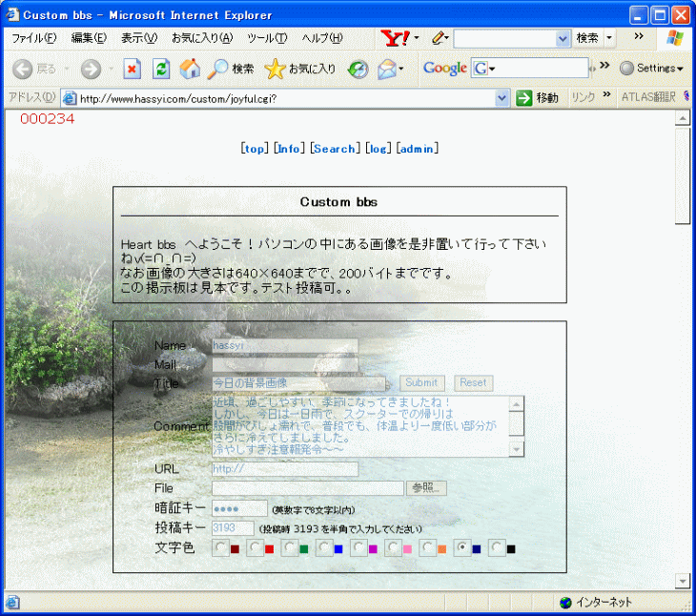Select the green text color radio button

click(290, 548)
